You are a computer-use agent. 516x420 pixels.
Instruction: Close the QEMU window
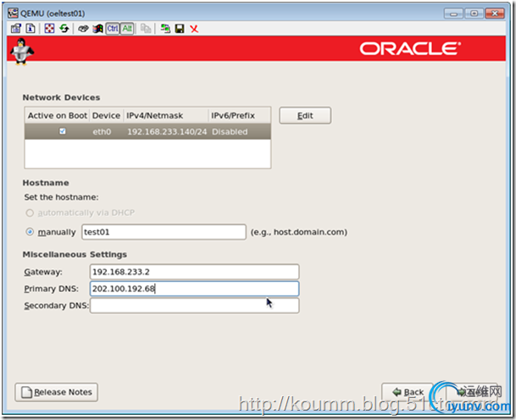pos(494,14)
